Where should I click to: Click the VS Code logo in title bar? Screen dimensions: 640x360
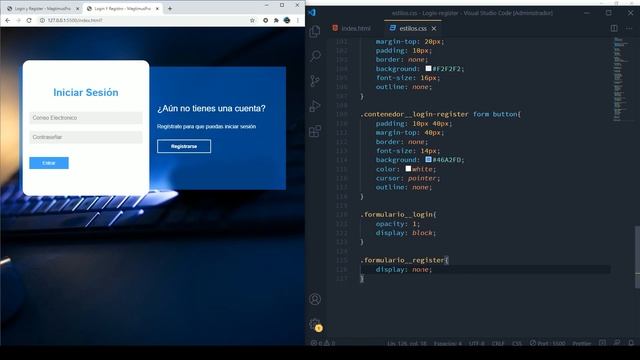(312, 13)
